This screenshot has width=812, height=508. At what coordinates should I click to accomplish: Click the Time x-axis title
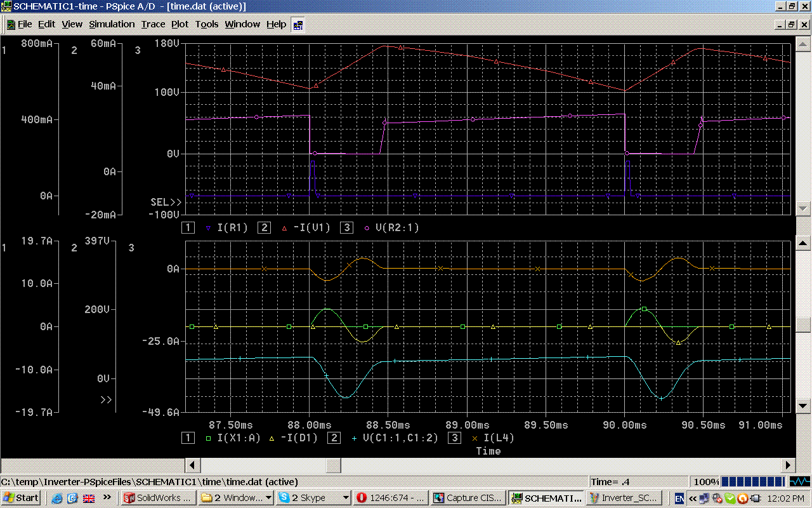coord(488,451)
